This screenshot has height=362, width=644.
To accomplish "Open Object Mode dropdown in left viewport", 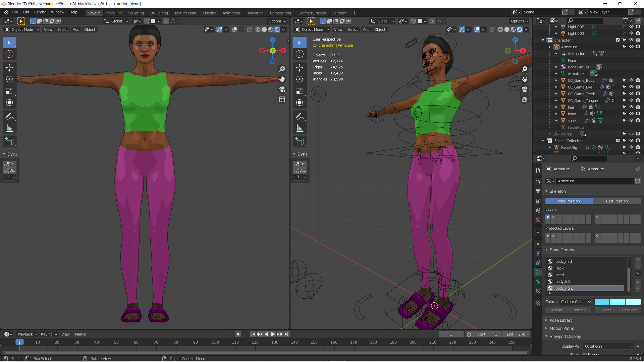I will coord(22,29).
